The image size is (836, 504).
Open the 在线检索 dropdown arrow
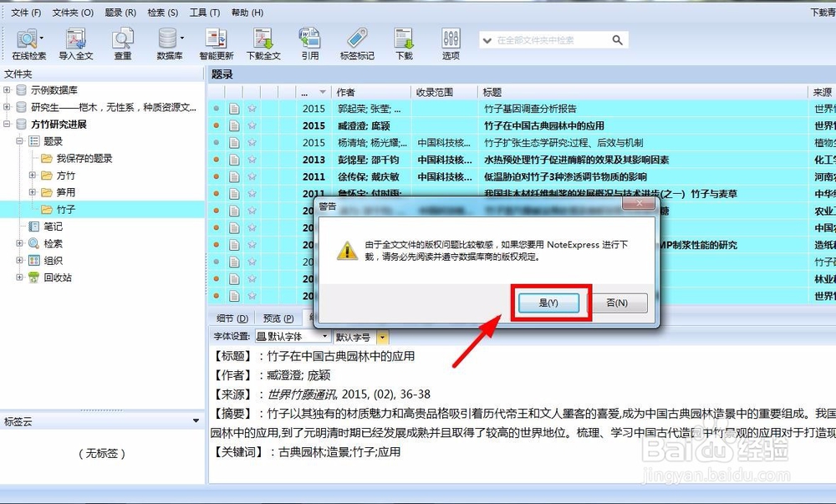pos(42,38)
